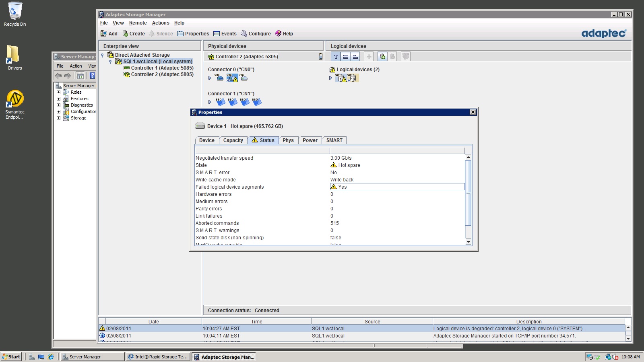Screen dimensions: 644x362
Task: Click Server Manager back arrow icon
Action: pyautogui.click(x=58, y=76)
